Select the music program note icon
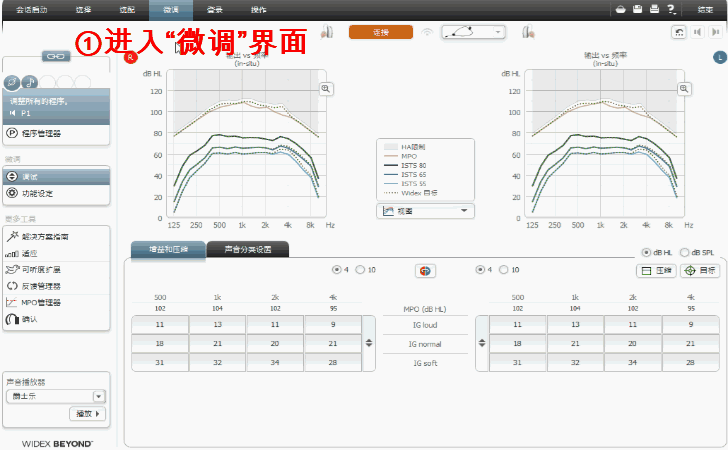This screenshot has height=450, width=728. tap(28, 81)
